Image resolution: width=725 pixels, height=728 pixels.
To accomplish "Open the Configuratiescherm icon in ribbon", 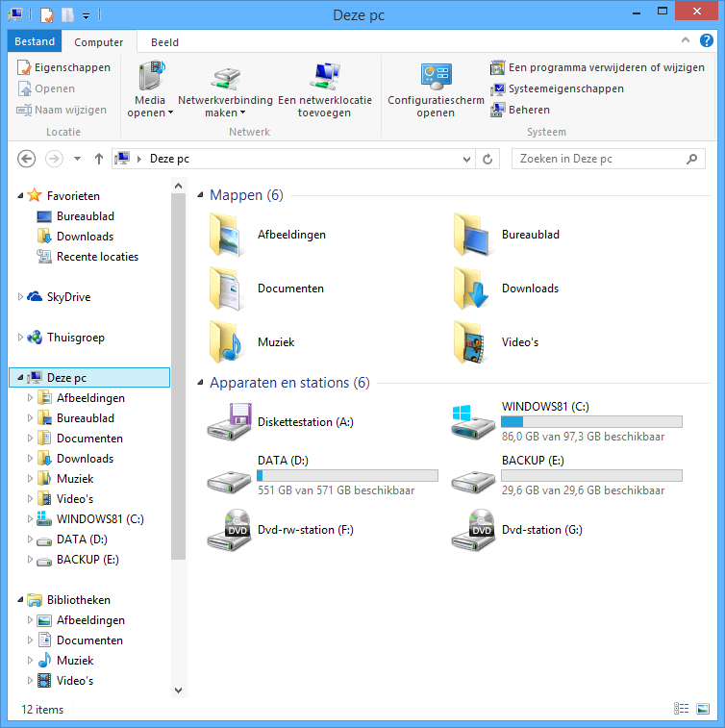I will 436,77.
